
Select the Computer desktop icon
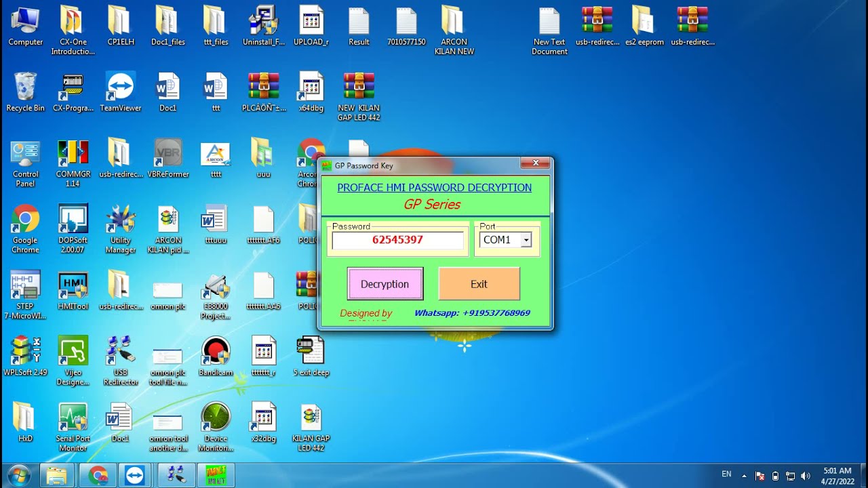(26, 26)
